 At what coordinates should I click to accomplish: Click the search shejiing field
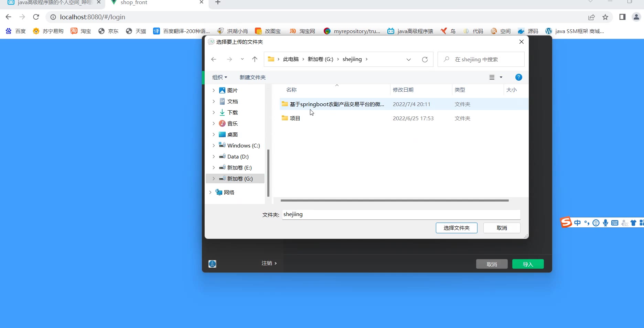pos(481,59)
